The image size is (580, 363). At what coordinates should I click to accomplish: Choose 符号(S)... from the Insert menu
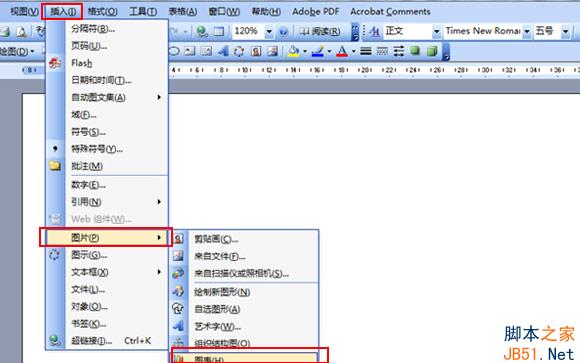click(107, 132)
